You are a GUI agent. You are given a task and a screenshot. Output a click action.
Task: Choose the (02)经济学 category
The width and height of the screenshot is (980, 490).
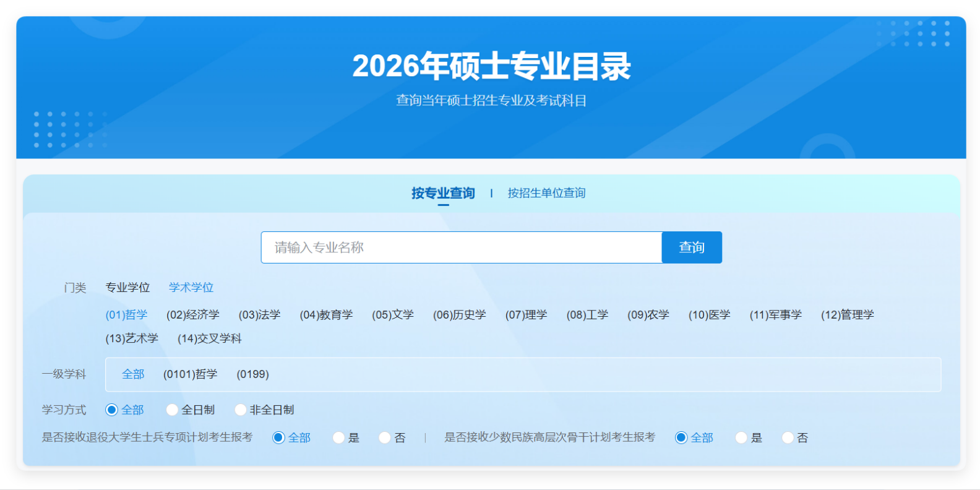(193, 315)
